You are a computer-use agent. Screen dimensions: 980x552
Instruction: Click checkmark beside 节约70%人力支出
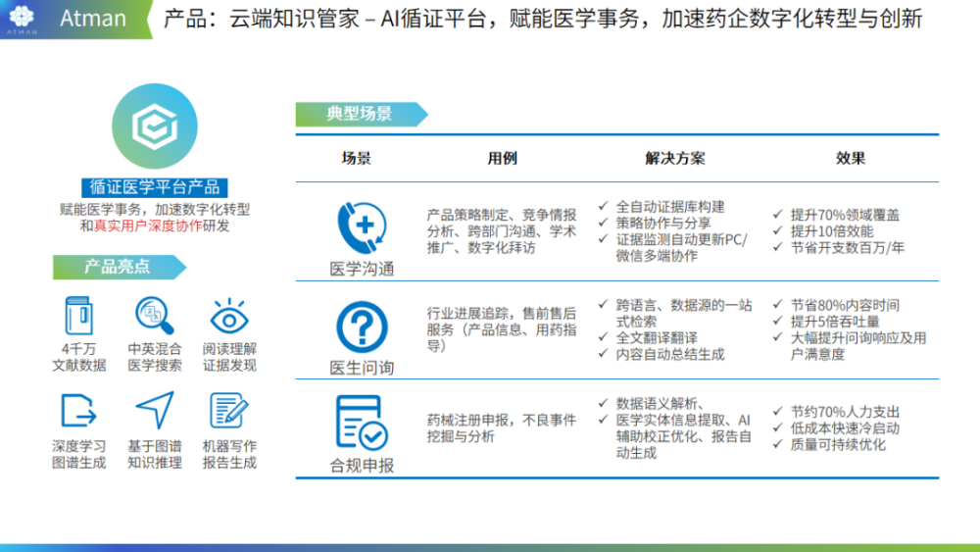tap(777, 411)
